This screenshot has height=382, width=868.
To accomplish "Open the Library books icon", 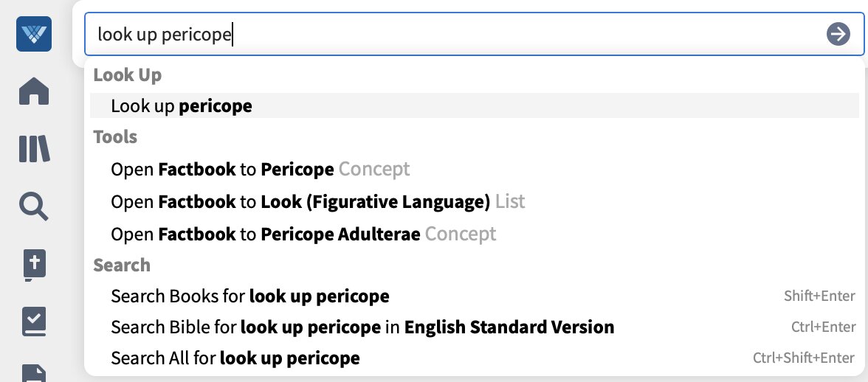I will (34, 149).
